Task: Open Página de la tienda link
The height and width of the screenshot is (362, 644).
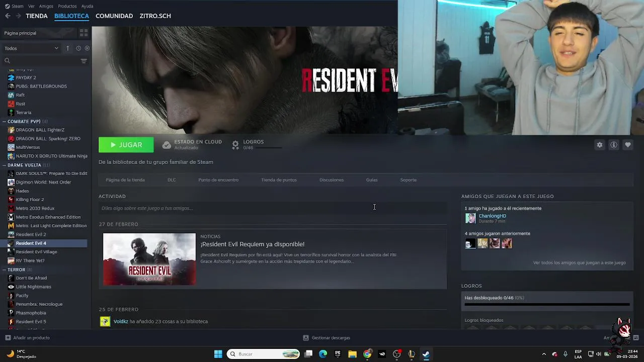Action: [x=125, y=180]
